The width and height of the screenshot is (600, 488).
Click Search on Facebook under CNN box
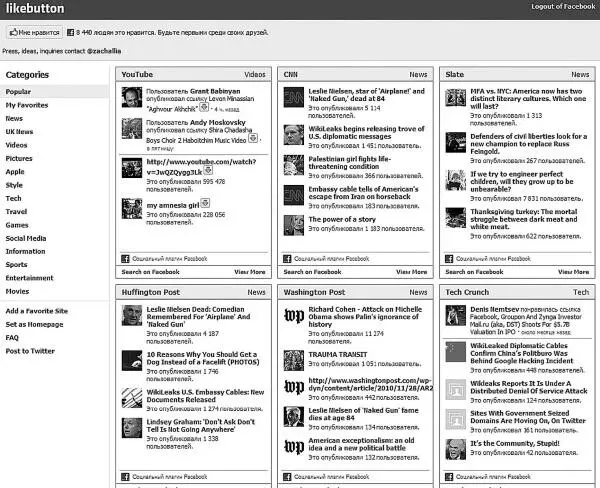[312, 272]
